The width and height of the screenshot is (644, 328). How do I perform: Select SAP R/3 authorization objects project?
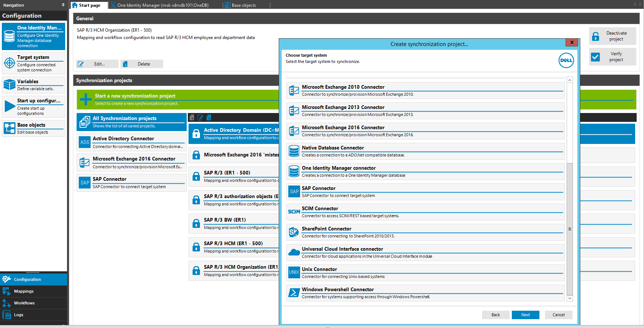234,200
